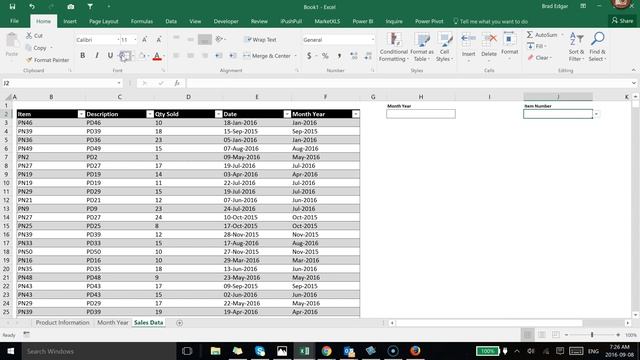Click the Paste clipboard icon
The height and width of the screenshot is (360, 640).
[x=12, y=41]
